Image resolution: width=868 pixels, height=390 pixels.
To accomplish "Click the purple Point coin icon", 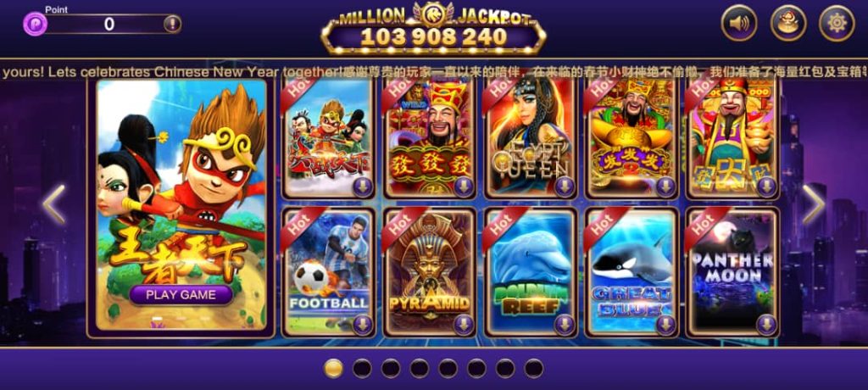I will tap(35, 25).
